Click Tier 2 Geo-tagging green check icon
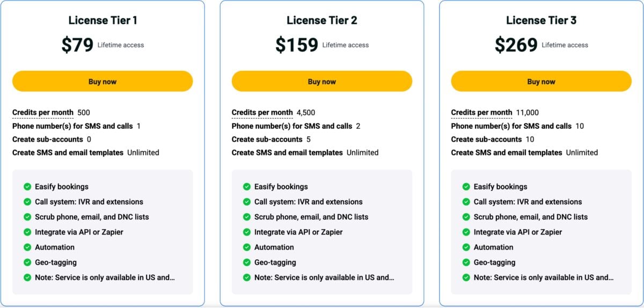Screen dimensions: 644x308 tap(247, 262)
